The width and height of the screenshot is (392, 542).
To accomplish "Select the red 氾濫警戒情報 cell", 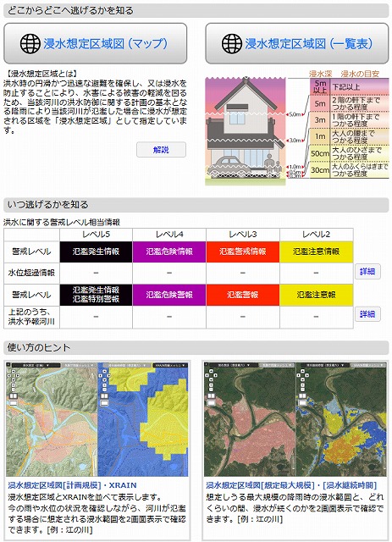I will pos(243,252).
